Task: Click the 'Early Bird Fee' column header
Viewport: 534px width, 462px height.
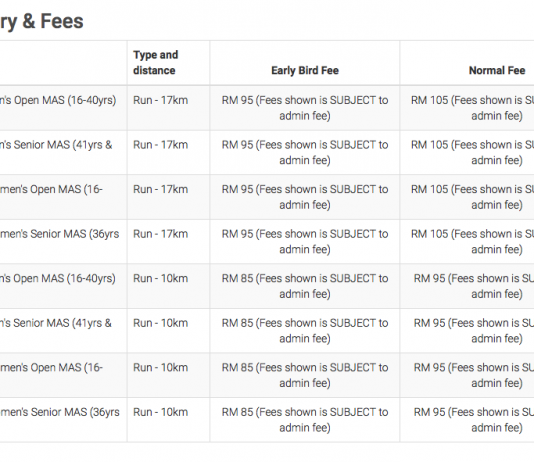Action: 305,70
